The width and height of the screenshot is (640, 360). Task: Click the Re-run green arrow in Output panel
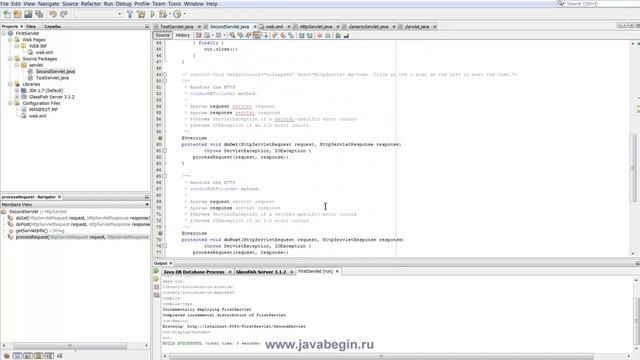click(x=156, y=271)
